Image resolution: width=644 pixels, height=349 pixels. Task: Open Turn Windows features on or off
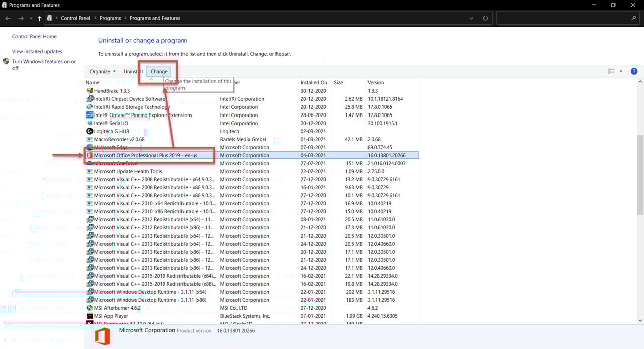pos(44,65)
